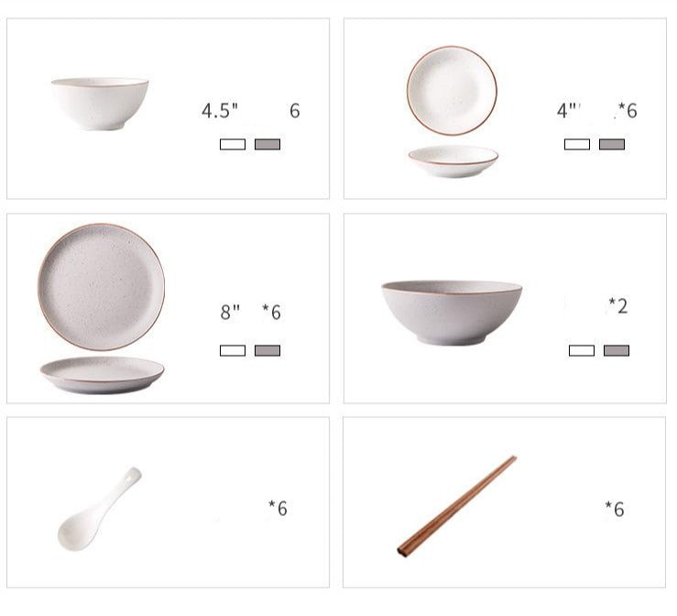Select the gray swatch under 4.5" bowl
Image resolution: width=677 pixels, height=616 pixels.
(x=268, y=144)
